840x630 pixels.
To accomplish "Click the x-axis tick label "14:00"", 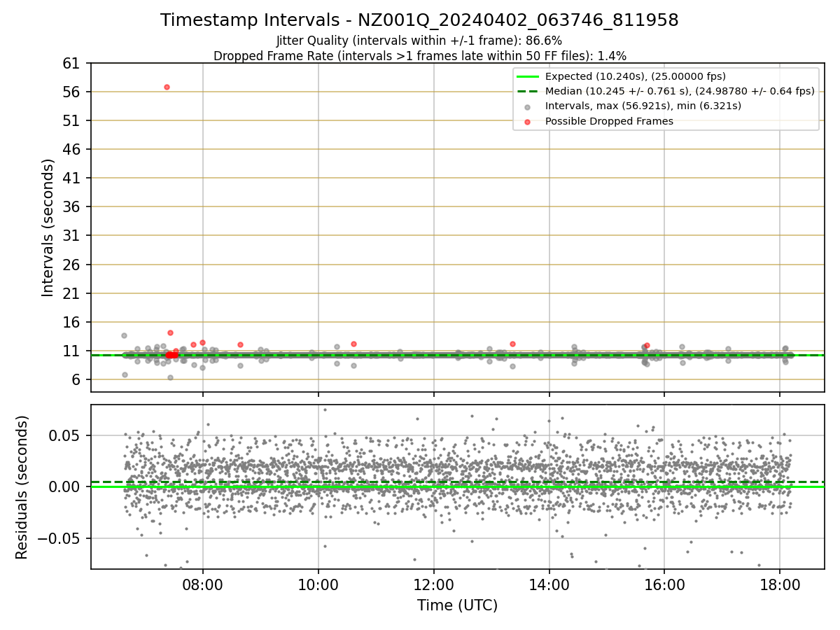I will 549,585.
